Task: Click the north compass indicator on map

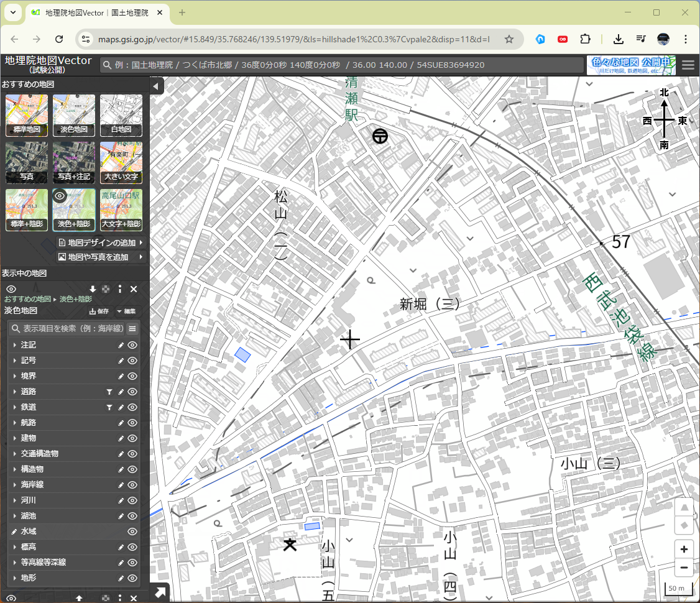Action: tap(665, 119)
